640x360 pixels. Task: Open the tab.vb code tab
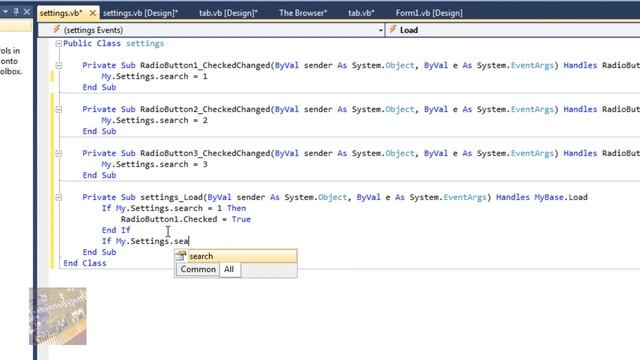[361, 13]
